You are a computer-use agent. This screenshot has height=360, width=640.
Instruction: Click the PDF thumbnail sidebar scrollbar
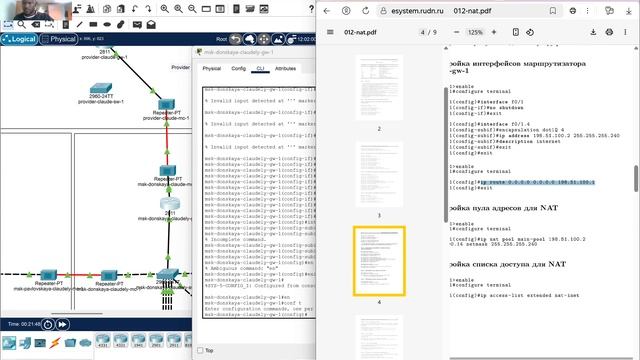(x=446, y=155)
